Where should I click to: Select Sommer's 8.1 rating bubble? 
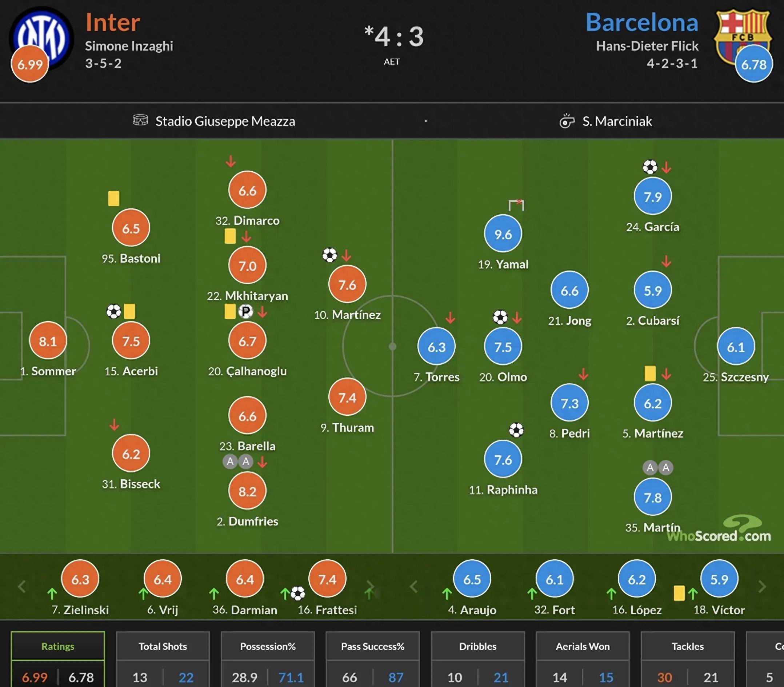(48, 340)
